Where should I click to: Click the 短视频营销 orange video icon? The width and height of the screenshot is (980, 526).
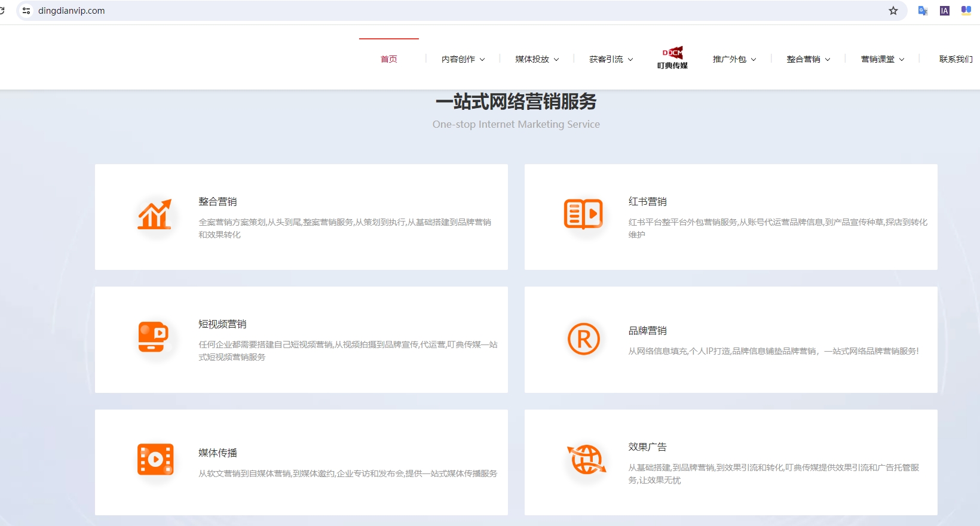153,337
